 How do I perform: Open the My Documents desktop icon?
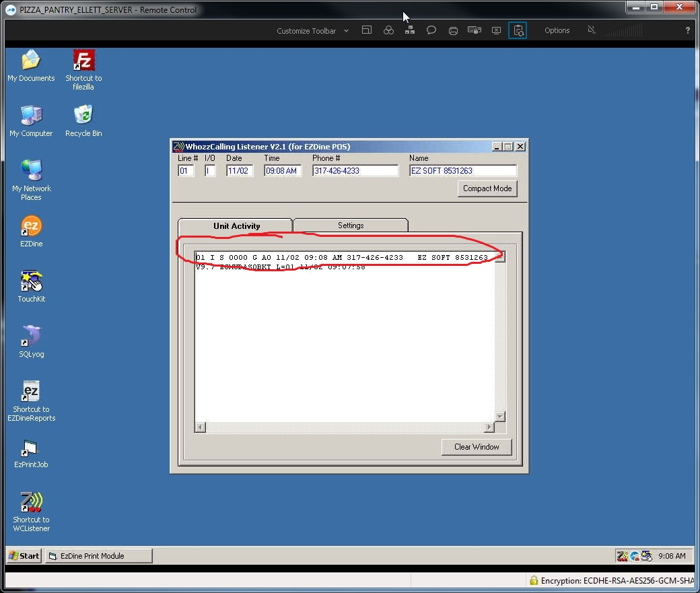[31, 65]
